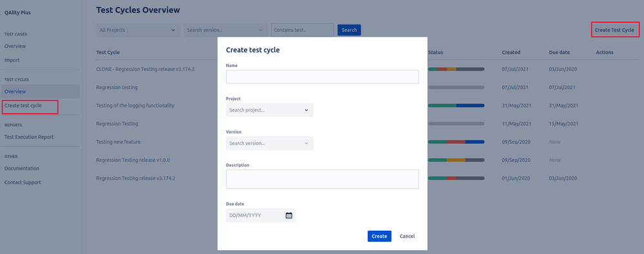Click the QAlity Plus title

(x=17, y=12)
